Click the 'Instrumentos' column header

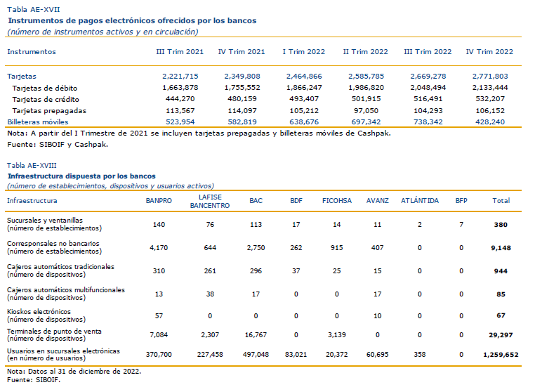point(32,52)
